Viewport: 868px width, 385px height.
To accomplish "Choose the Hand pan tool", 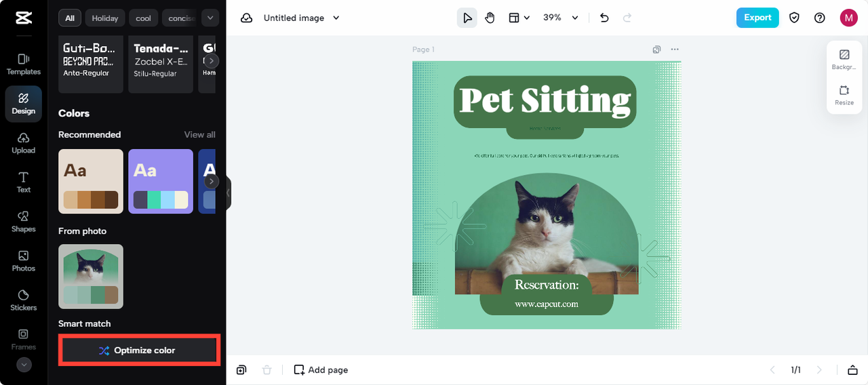I will [x=490, y=18].
